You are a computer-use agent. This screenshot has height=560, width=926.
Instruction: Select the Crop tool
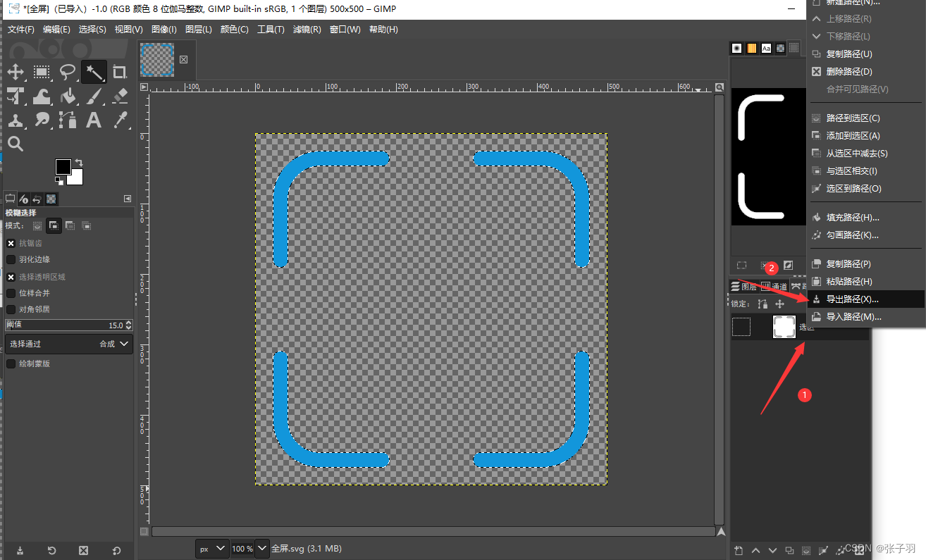coord(120,71)
